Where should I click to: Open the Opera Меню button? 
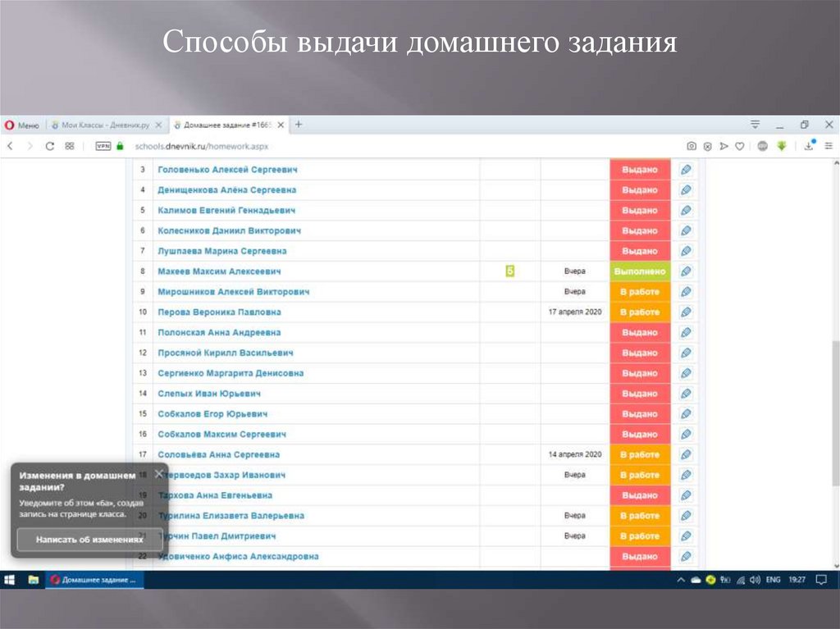click(x=22, y=125)
